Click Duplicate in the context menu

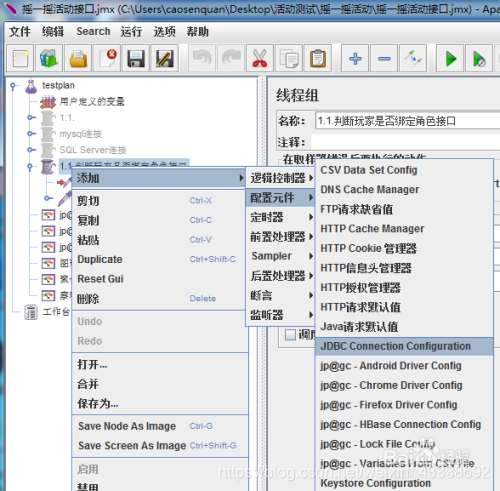point(159,259)
